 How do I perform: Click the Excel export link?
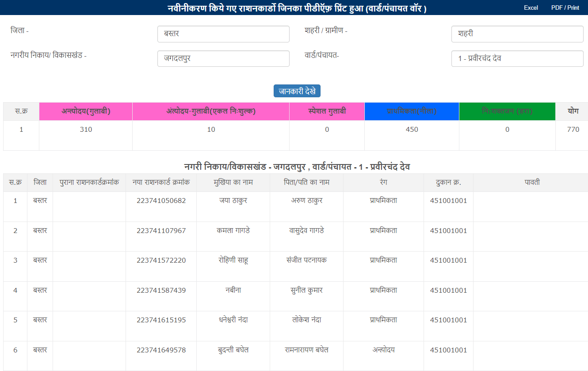[x=531, y=8]
